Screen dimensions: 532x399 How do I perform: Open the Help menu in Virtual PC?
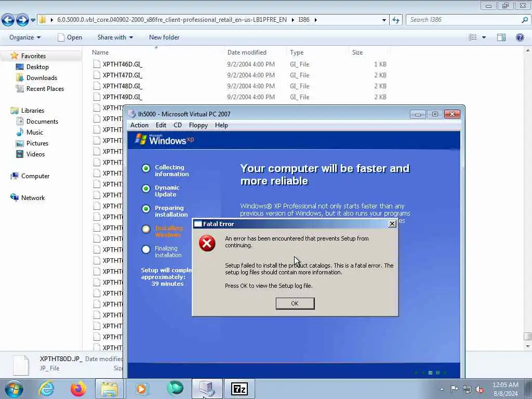(221, 125)
